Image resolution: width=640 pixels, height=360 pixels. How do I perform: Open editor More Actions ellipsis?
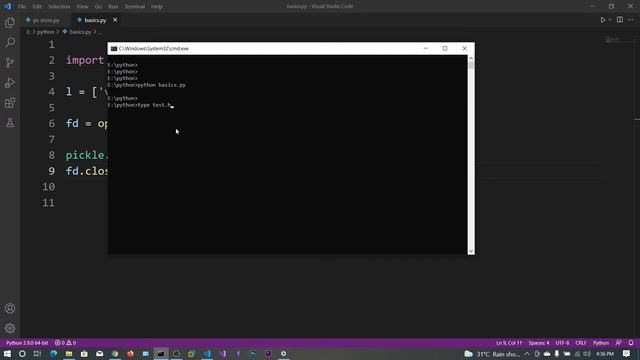pyautogui.click(x=631, y=20)
